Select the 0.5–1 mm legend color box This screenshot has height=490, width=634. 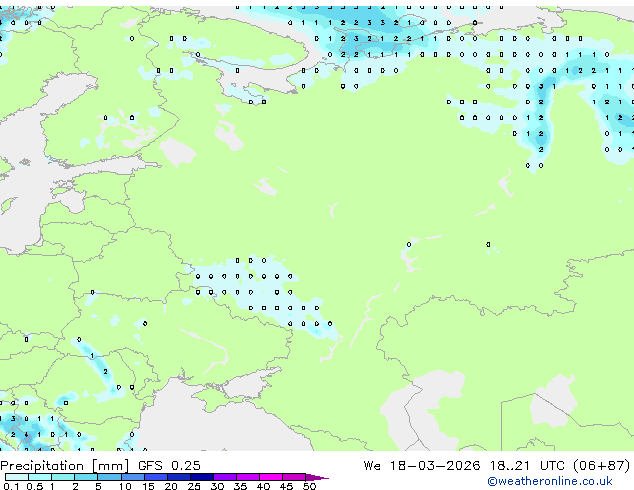[x=40, y=477]
